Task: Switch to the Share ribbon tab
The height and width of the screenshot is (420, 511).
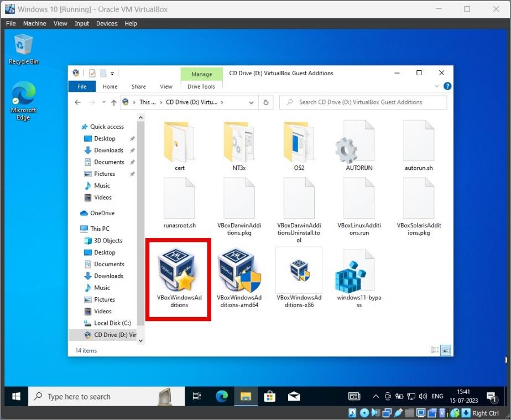Action: pos(138,86)
